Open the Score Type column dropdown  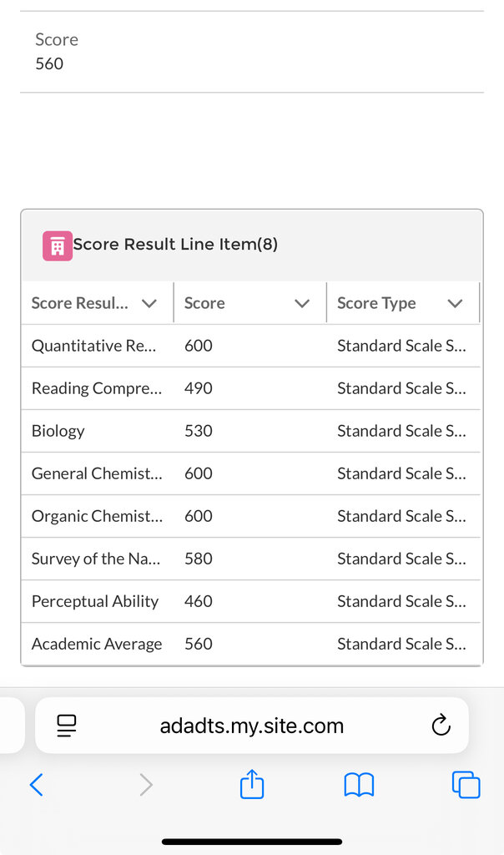[455, 303]
